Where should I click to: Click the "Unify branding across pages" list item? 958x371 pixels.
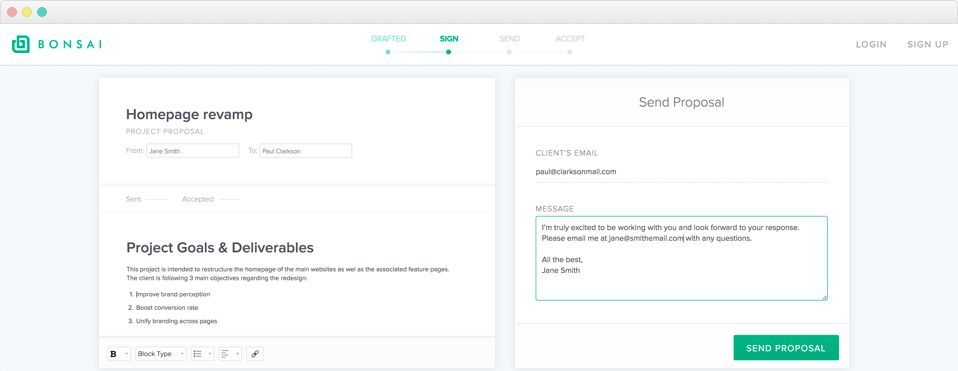coord(176,321)
